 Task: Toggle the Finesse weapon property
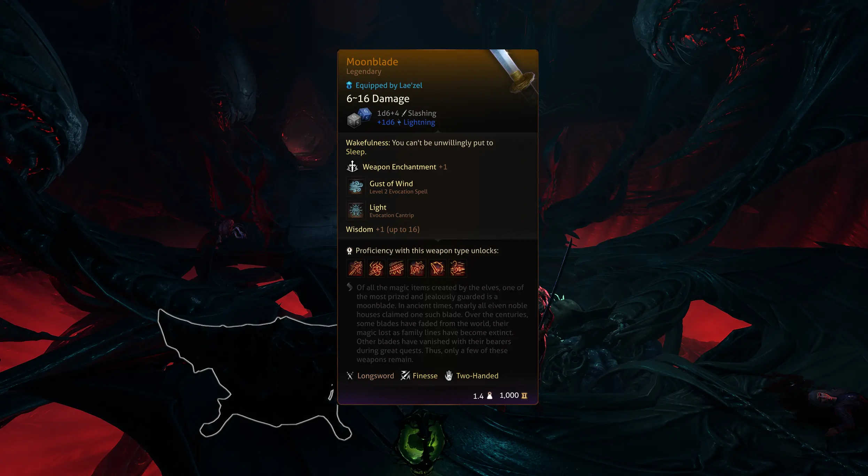tap(419, 375)
